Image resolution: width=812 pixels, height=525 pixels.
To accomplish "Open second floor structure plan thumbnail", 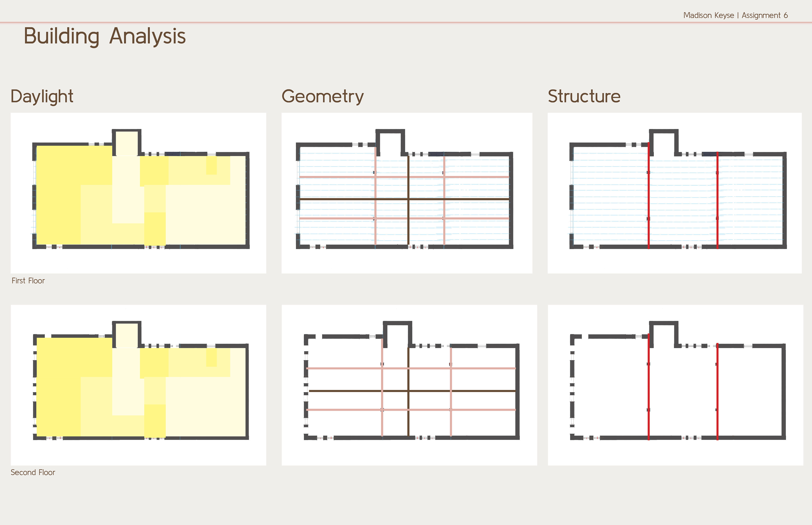I will 676,385.
